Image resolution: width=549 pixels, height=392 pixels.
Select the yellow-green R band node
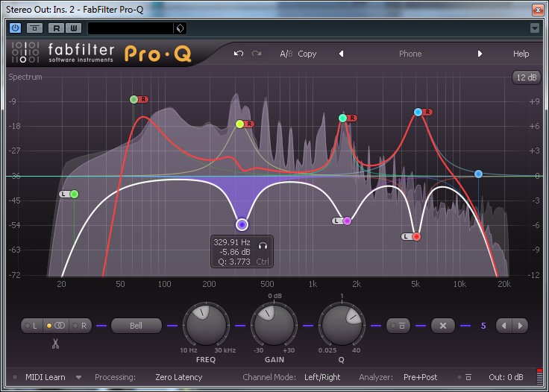coord(239,124)
